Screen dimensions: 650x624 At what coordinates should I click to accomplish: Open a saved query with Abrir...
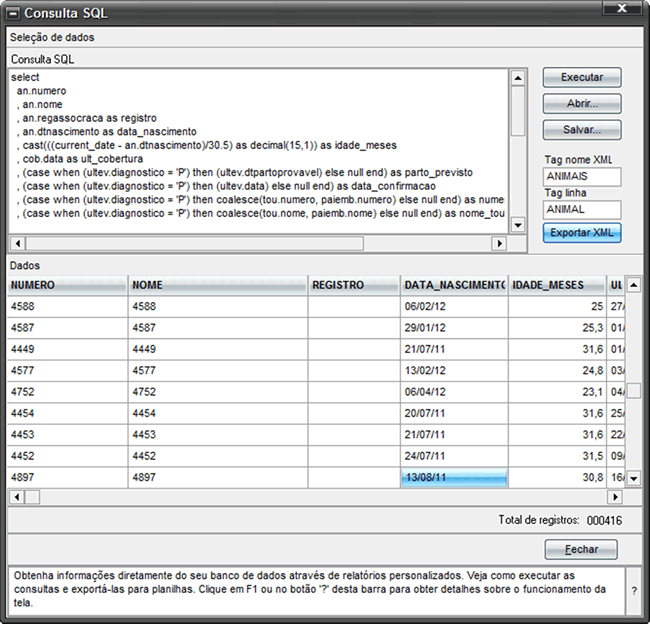click(x=582, y=104)
